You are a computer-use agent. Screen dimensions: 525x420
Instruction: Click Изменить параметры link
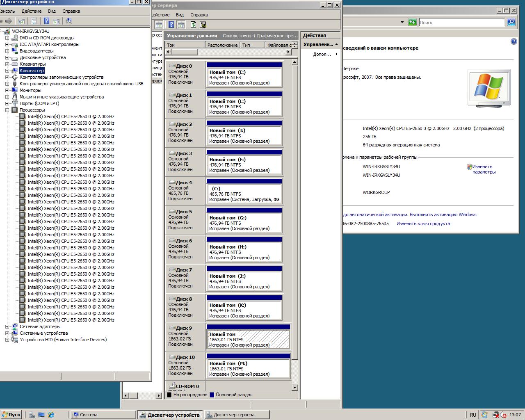tap(484, 169)
